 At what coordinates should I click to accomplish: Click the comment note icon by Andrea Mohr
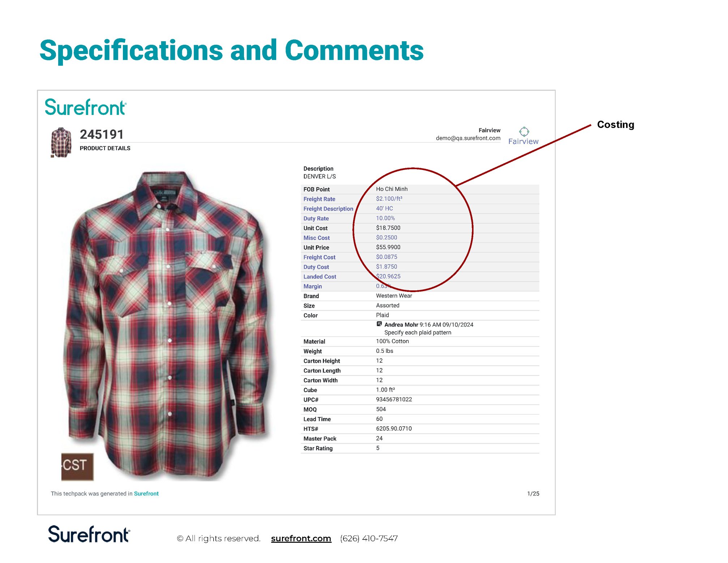(379, 324)
